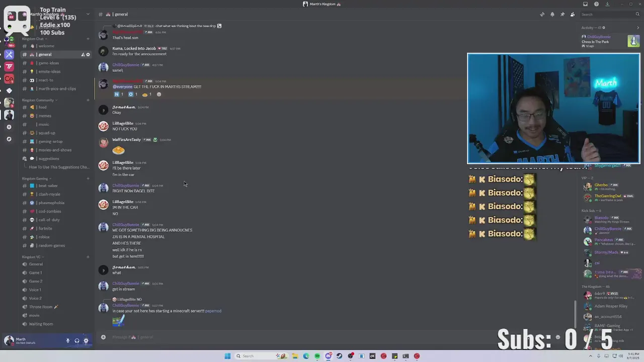
Task: Click Add a Server plus icon
Action: (x=9, y=127)
